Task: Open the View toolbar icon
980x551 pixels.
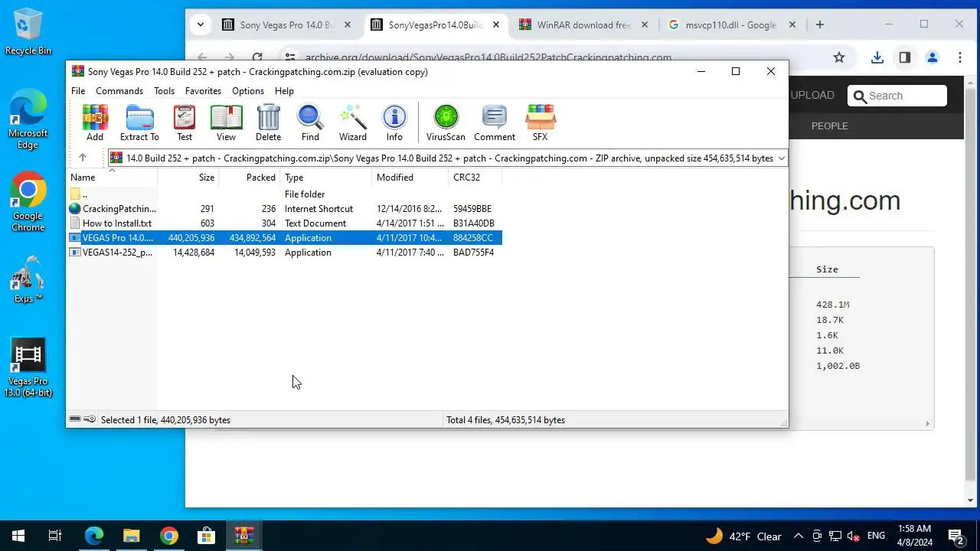Action: (226, 123)
